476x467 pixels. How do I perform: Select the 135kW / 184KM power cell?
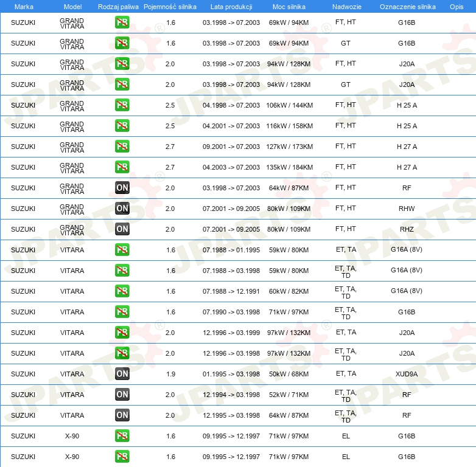[x=289, y=167]
